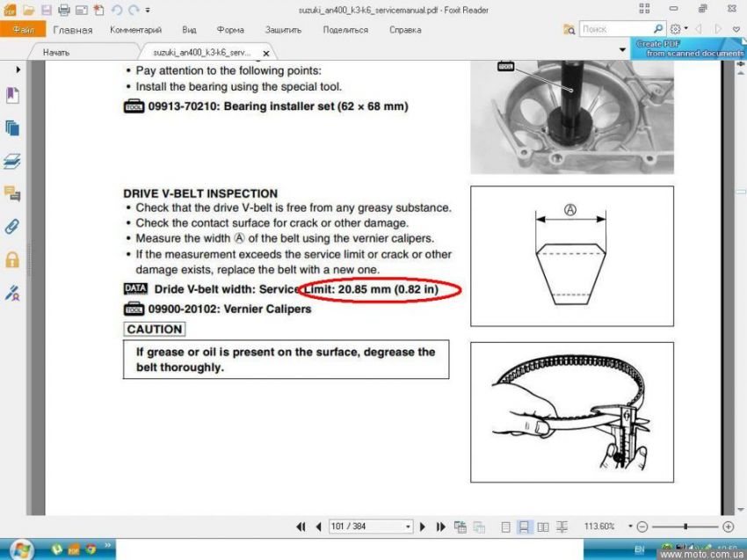Click the Save disk icon
The width and height of the screenshot is (747, 560).
click(x=47, y=10)
